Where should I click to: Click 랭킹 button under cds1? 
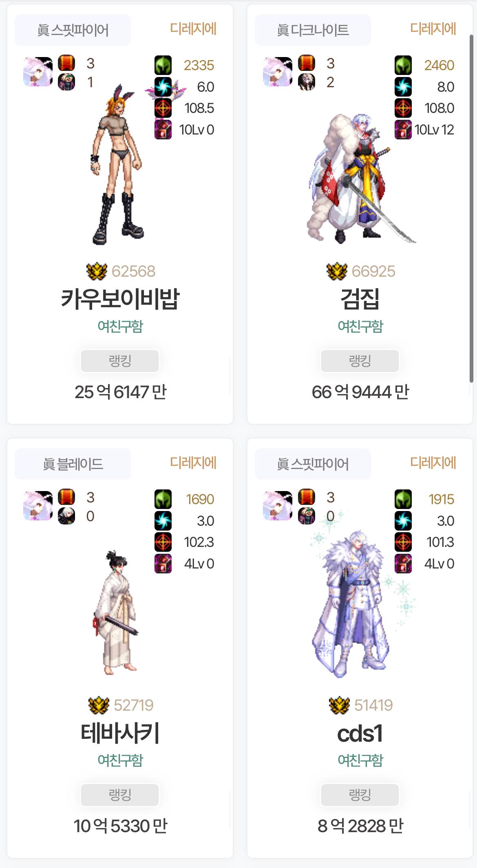point(360,795)
